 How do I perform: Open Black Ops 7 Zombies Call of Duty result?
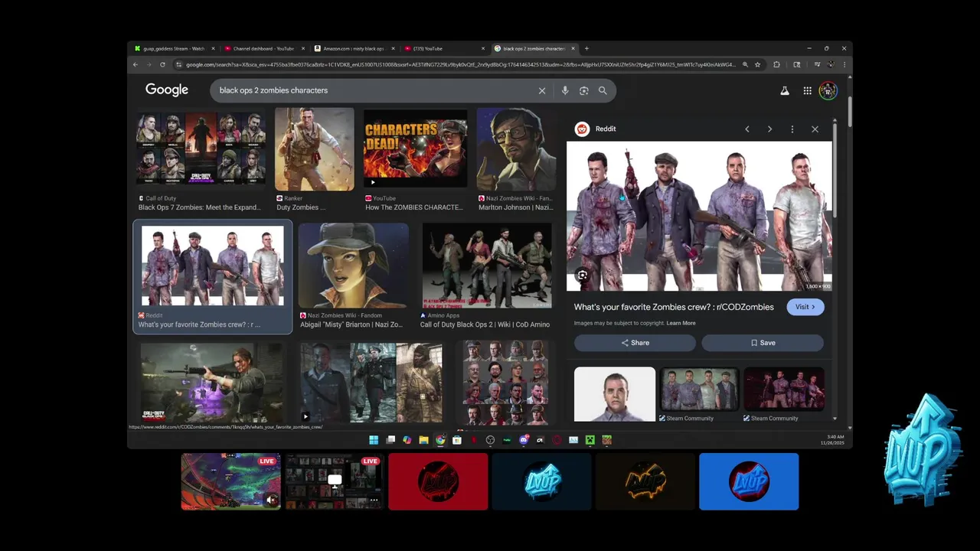202,159
